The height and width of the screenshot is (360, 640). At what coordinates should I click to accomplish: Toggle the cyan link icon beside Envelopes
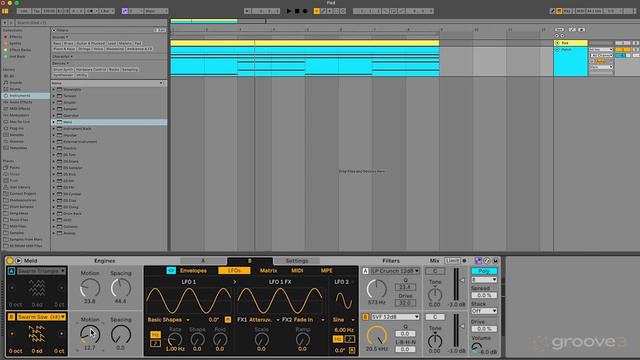(x=171, y=271)
